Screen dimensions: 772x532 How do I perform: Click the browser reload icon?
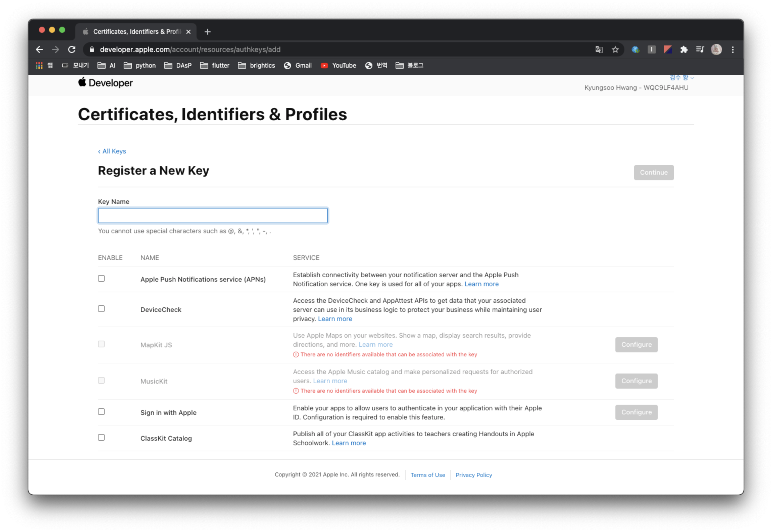72,50
